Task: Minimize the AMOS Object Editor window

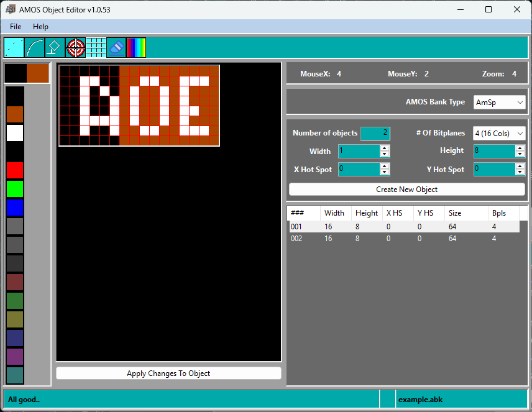Action: click(x=461, y=9)
